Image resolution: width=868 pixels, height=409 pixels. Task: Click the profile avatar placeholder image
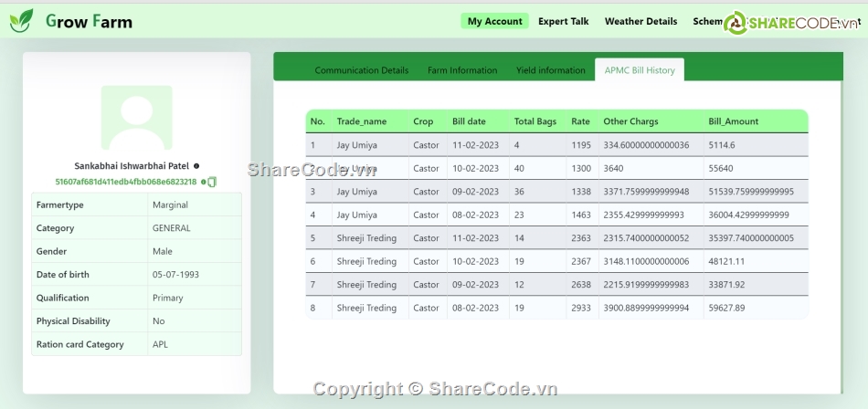tap(137, 118)
